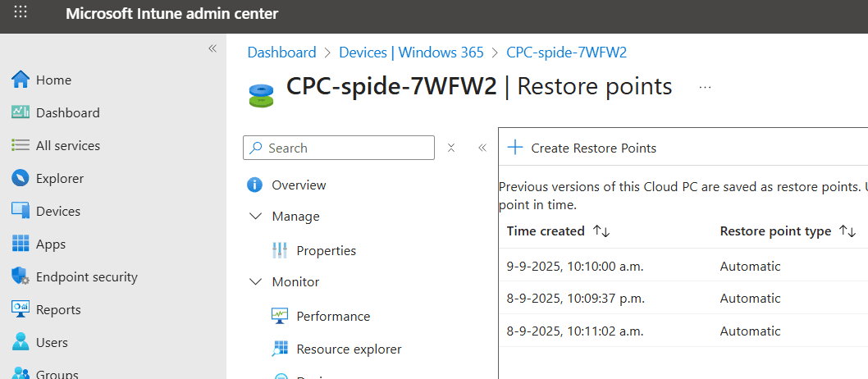Click the Apps grid icon
The height and width of the screenshot is (379, 868).
tap(21, 244)
